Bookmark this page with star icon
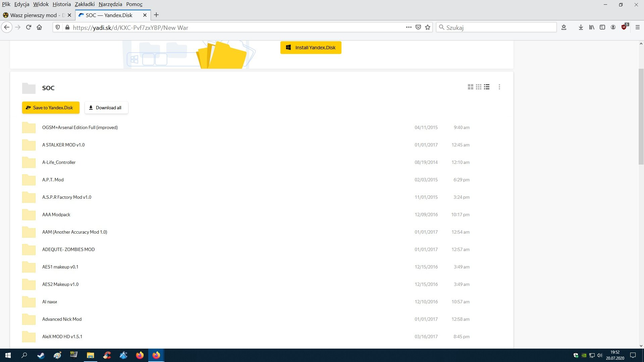Image resolution: width=644 pixels, height=362 pixels. (428, 27)
